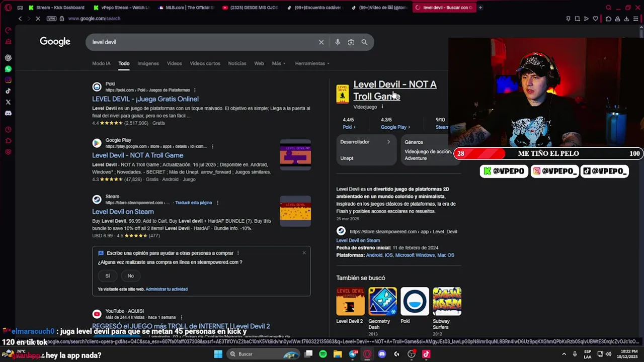Open Instagram in Opera sidebar
This screenshot has height=362, width=644.
tap(8, 80)
